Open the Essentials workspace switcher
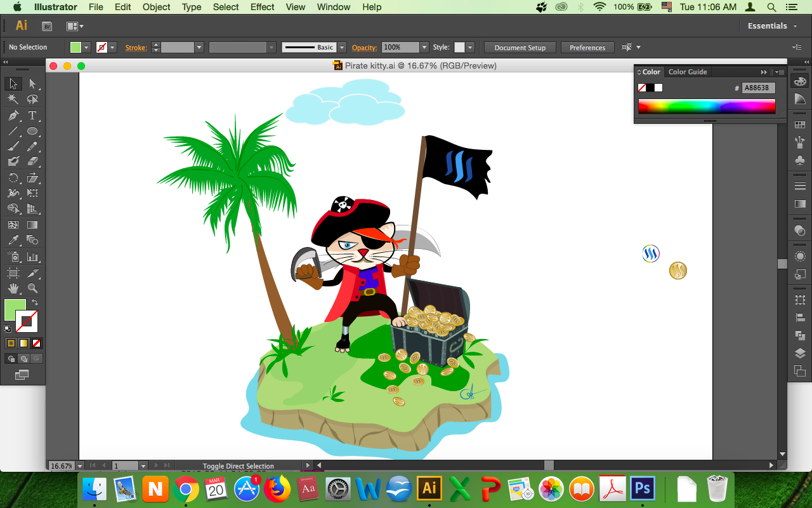The width and height of the screenshot is (812, 508). pyautogui.click(x=771, y=26)
